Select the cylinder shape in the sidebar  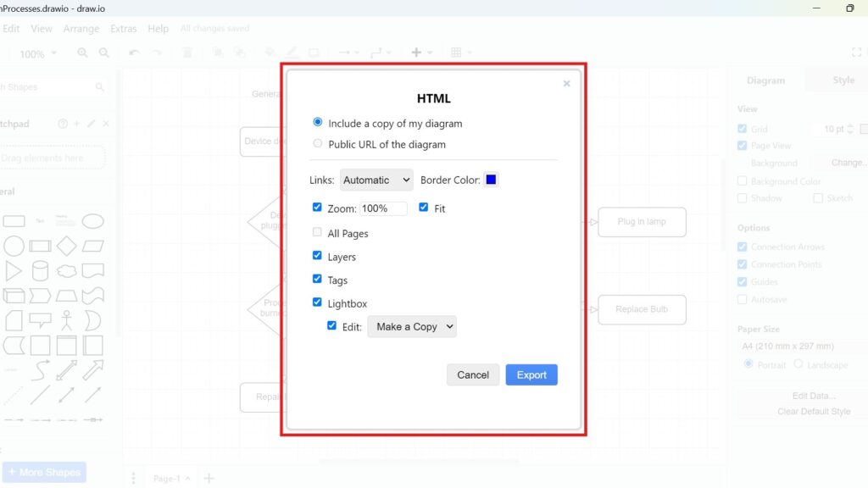(x=39, y=270)
